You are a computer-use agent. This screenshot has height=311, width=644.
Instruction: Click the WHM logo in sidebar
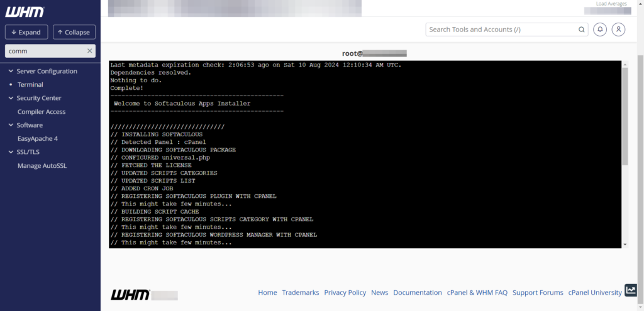tap(25, 12)
